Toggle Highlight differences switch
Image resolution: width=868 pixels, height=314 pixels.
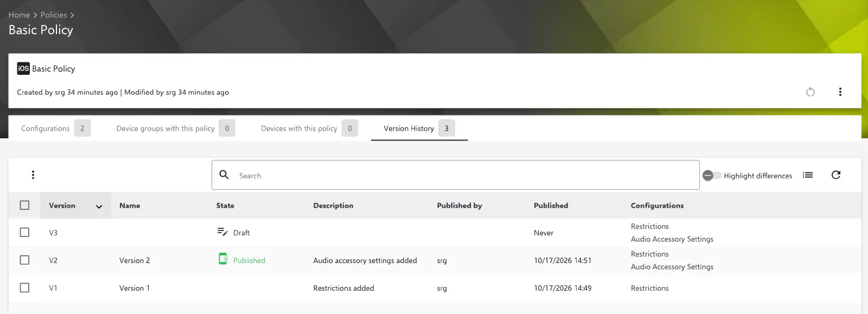712,175
